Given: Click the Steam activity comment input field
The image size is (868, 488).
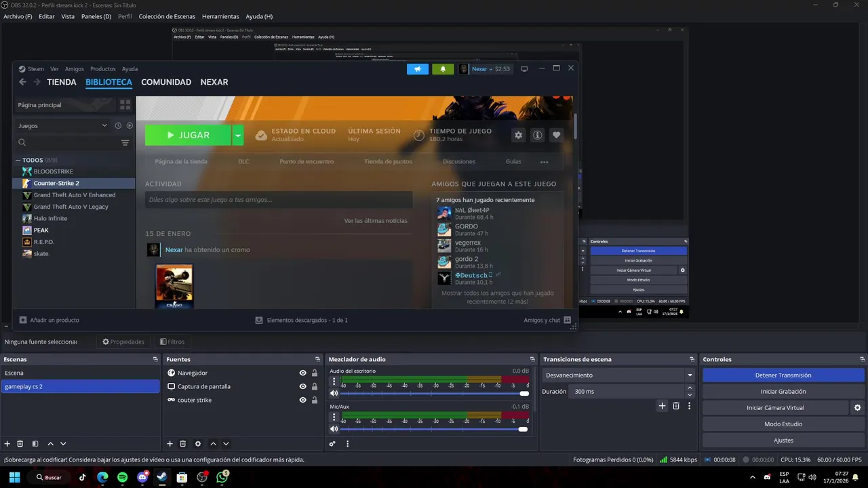Looking at the screenshot, I should [279, 200].
